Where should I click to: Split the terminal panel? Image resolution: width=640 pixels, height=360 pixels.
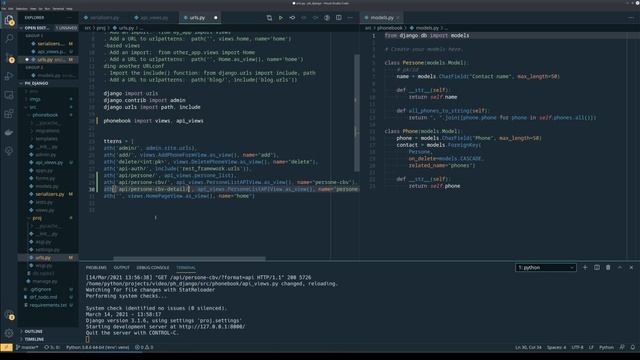click(597, 267)
